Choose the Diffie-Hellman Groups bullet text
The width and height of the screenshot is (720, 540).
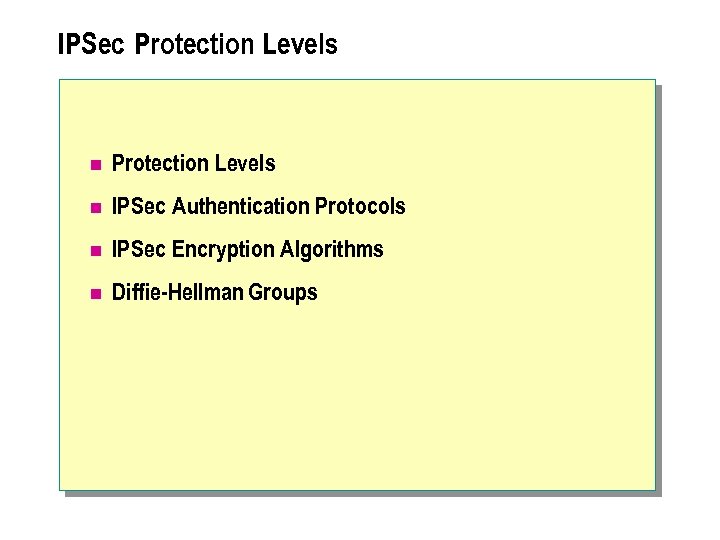click(214, 293)
